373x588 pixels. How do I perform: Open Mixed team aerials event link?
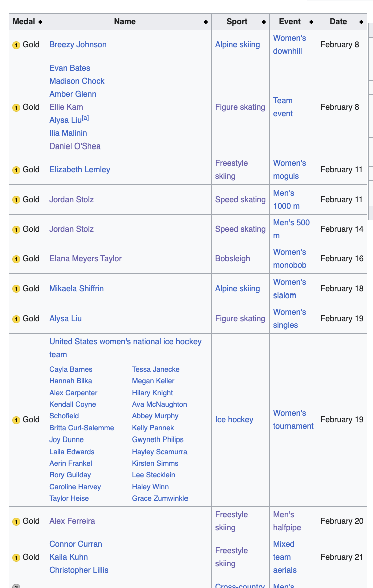(x=285, y=557)
